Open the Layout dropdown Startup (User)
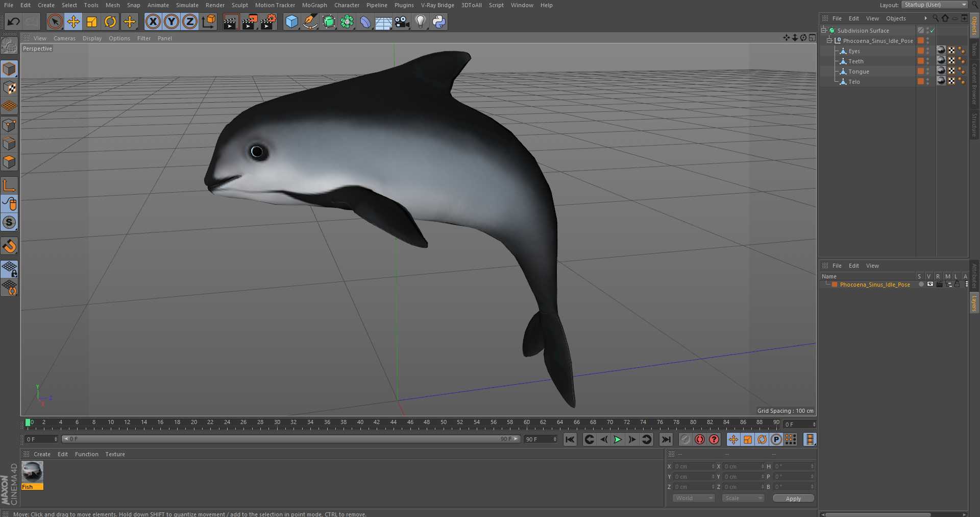The width and height of the screenshot is (980, 517). click(935, 5)
